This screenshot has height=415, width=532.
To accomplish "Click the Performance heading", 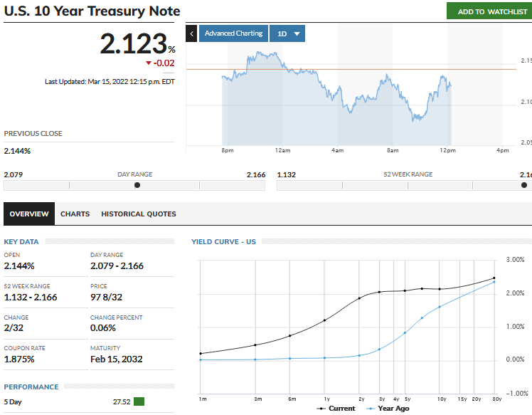I will (x=31, y=387).
